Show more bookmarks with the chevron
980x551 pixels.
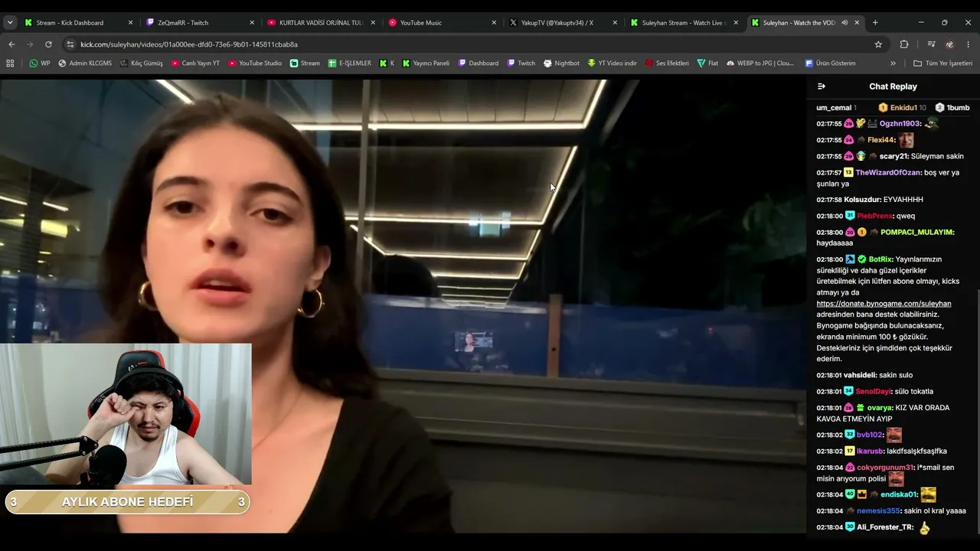click(x=893, y=64)
